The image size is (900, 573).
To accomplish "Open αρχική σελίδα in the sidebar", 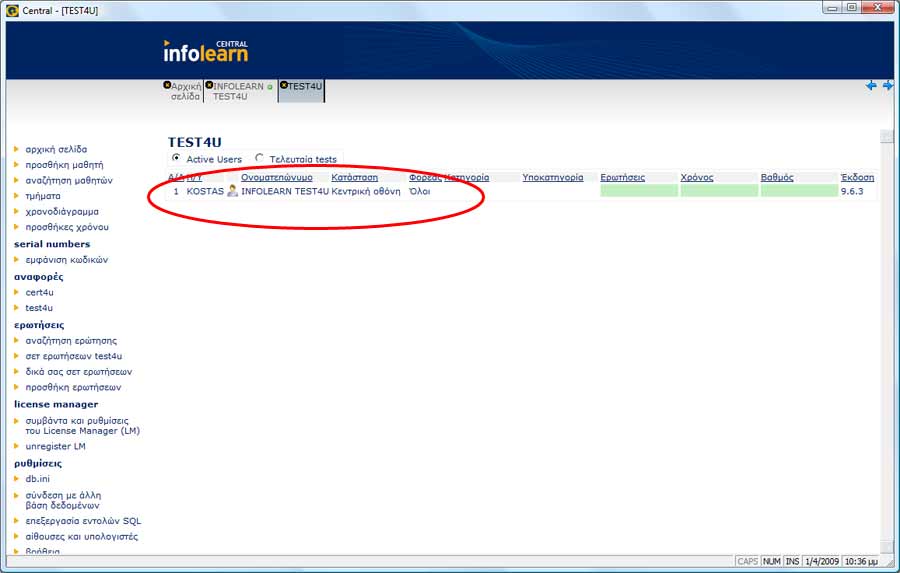I will point(56,149).
